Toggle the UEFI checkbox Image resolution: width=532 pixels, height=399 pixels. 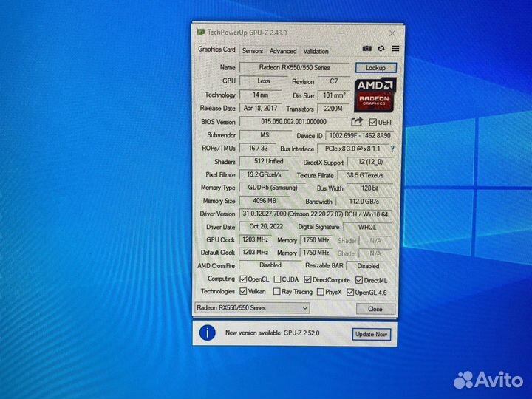point(373,122)
